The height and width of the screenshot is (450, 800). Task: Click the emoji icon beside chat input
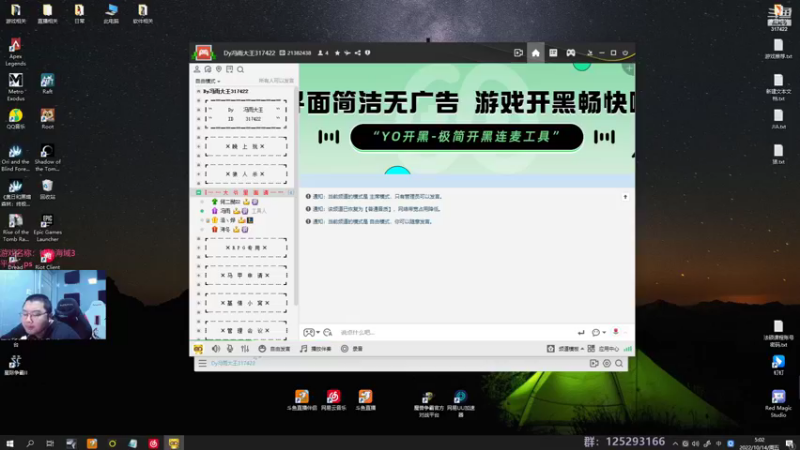pyautogui.click(x=328, y=332)
